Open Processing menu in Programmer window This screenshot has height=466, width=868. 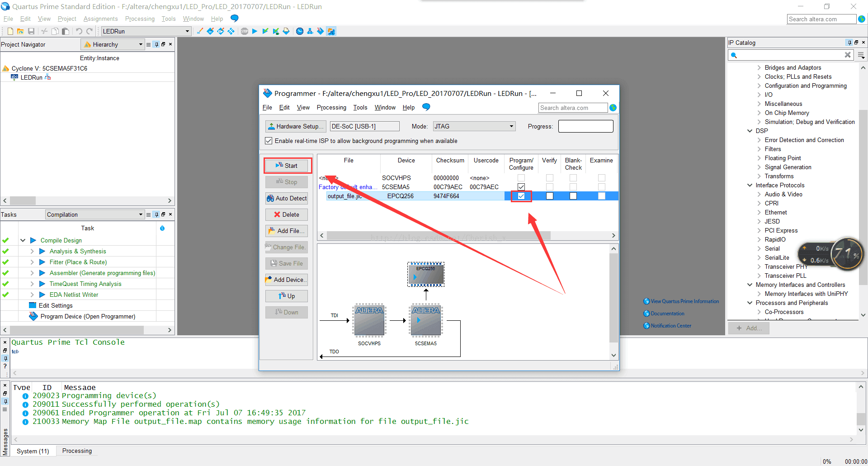coord(331,107)
